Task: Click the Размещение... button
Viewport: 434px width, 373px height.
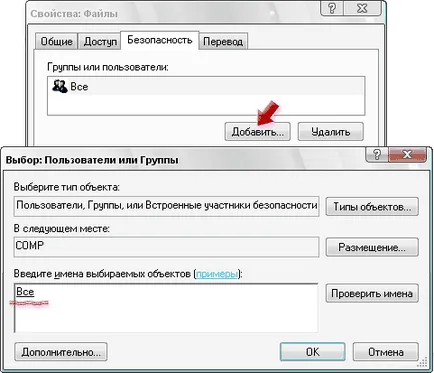Action: [x=372, y=247]
